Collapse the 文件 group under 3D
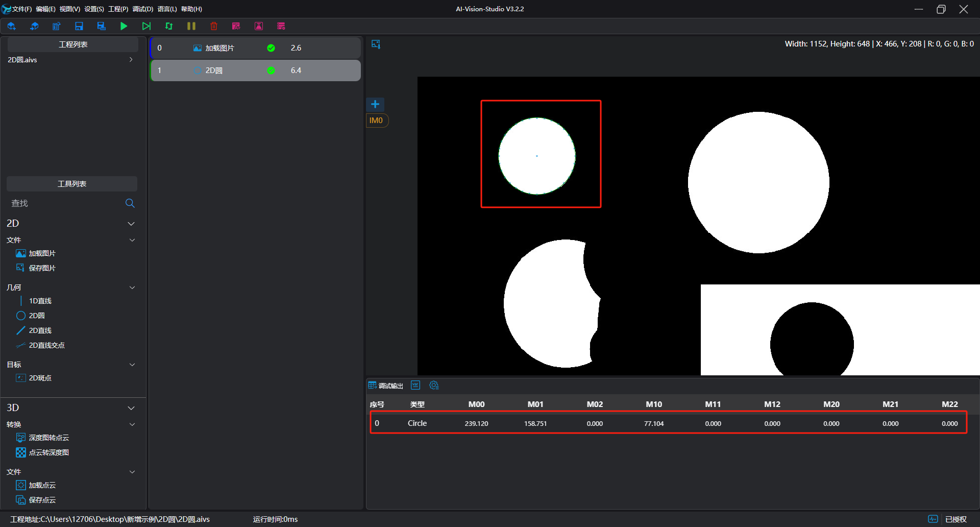Image resolution: width=980 pixels, height=527 pixels. point(132,472)
